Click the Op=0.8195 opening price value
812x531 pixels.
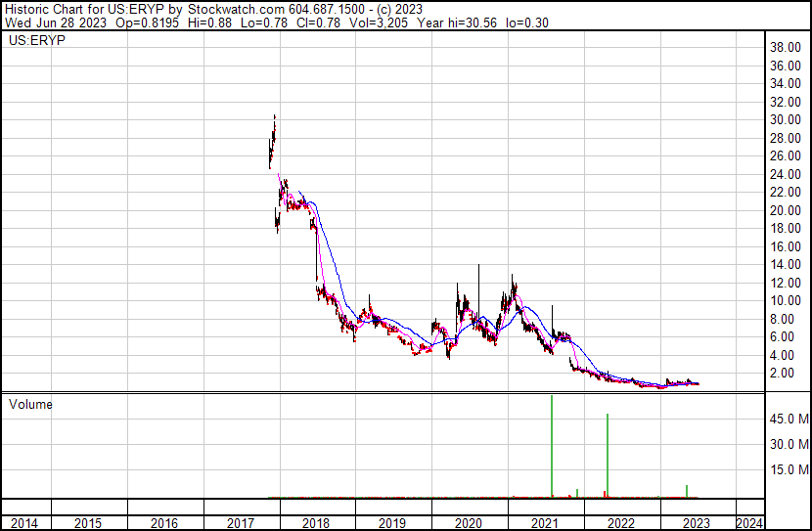(x=147, y=22)
